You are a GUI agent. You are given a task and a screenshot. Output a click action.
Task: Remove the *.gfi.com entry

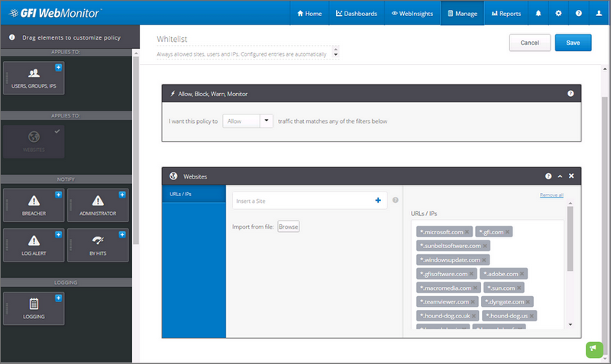(507, 232)
